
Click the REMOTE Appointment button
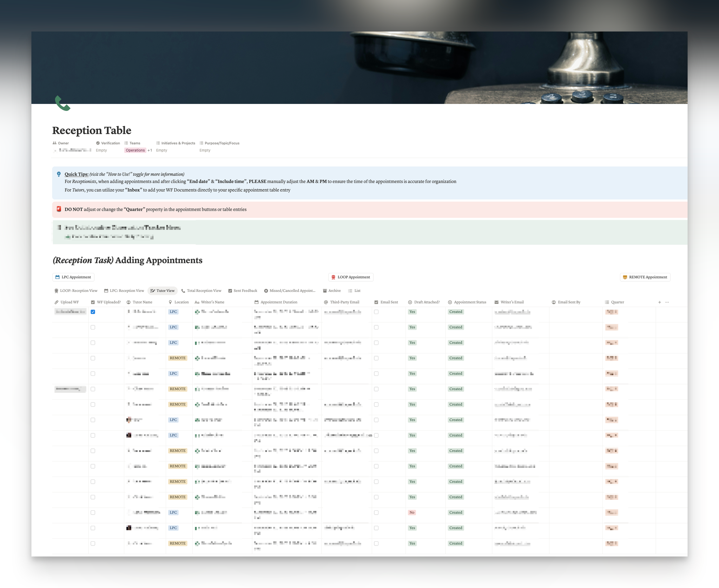pyautogui.click(x=645, y=277)
